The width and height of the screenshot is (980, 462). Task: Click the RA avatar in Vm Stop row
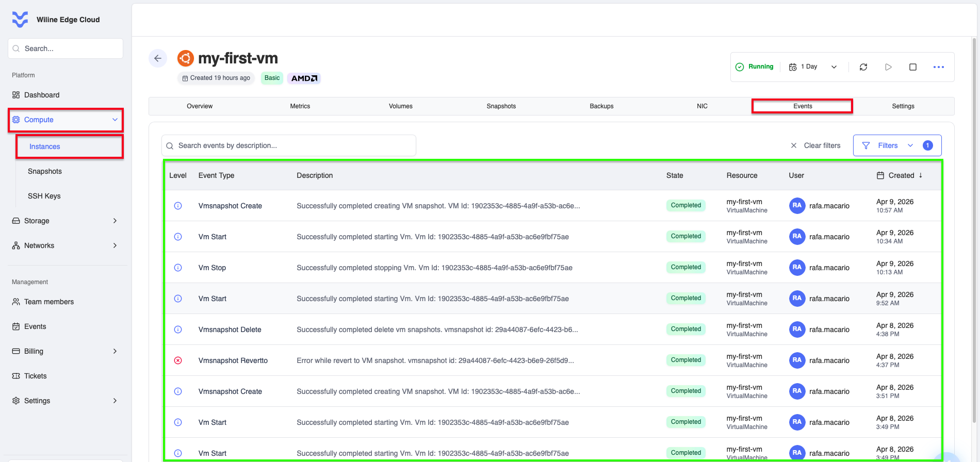click(x=797, y=268)
